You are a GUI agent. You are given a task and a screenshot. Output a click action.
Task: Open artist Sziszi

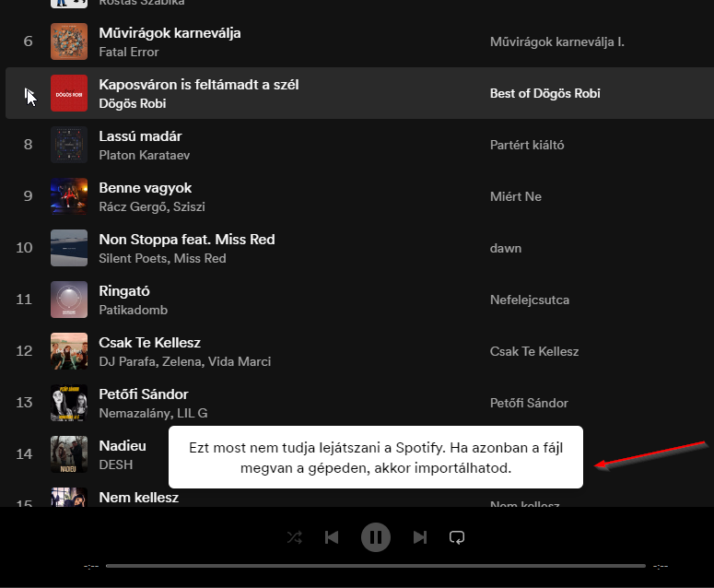pos(189,206)
